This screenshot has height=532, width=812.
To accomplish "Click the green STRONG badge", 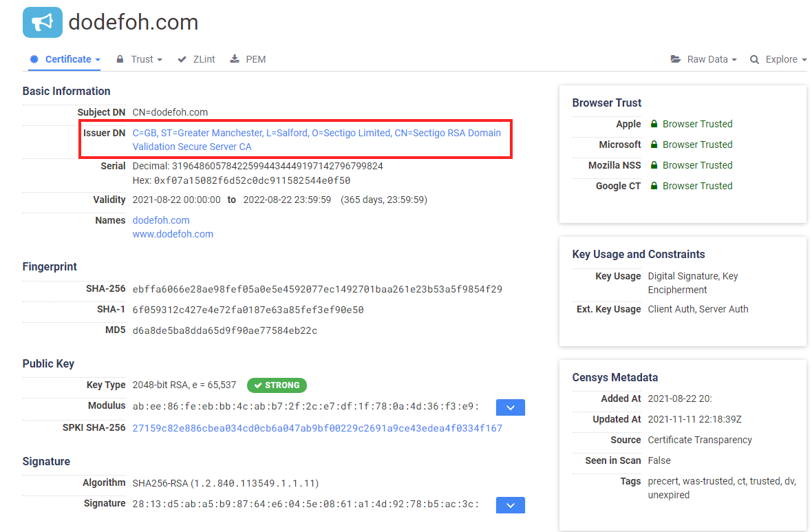I will coord(277,385).
